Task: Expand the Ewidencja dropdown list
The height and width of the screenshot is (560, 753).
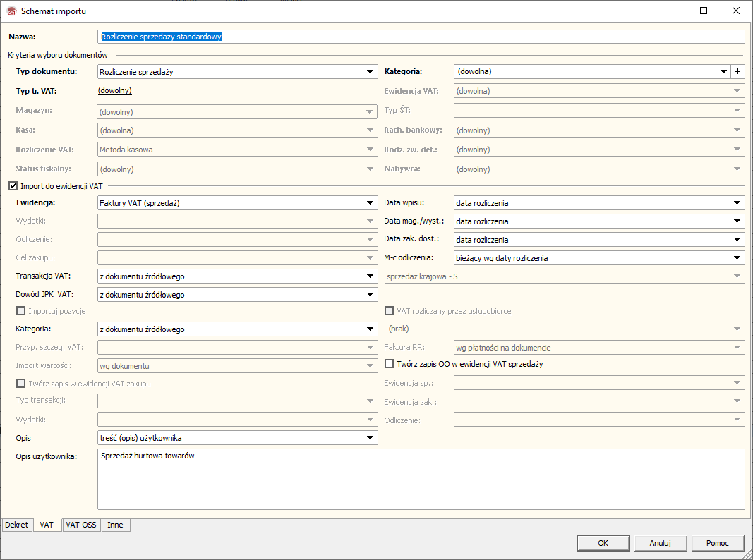Action: 371,203
